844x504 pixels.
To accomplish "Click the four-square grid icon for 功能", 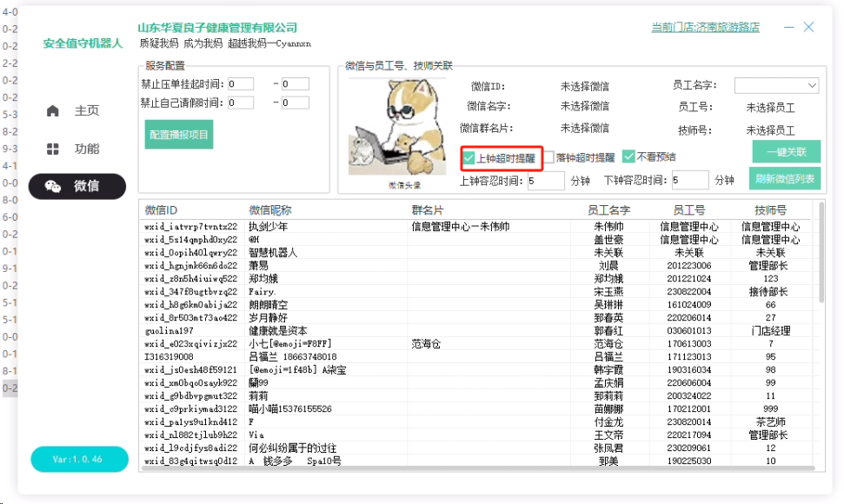I will (53, 149).
